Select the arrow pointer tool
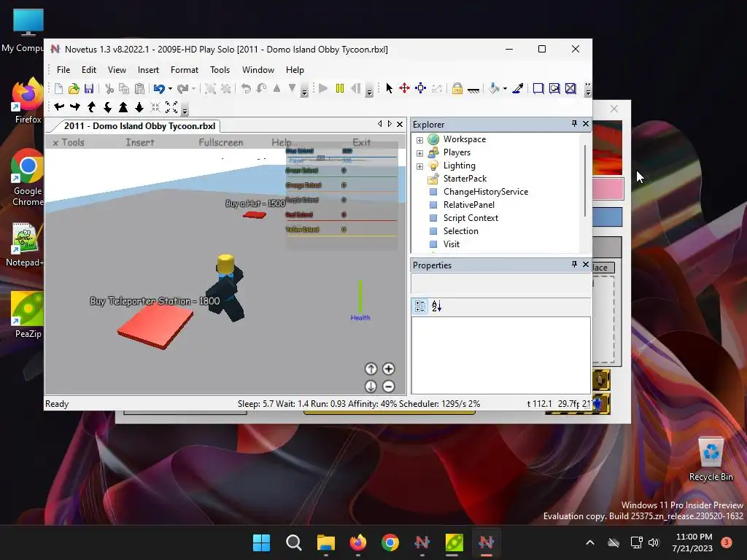The height and width of the screenshot is (560, 747). tap(390, 88)
